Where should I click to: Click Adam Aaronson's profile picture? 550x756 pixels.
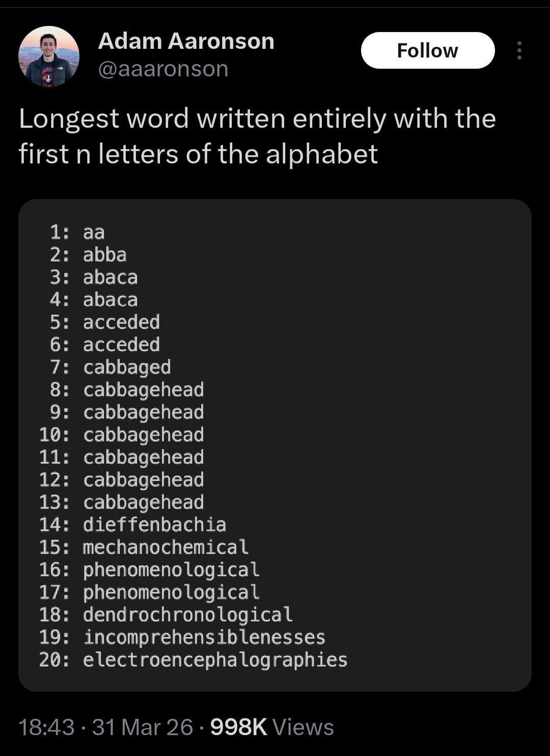click(x=49, y=56)
